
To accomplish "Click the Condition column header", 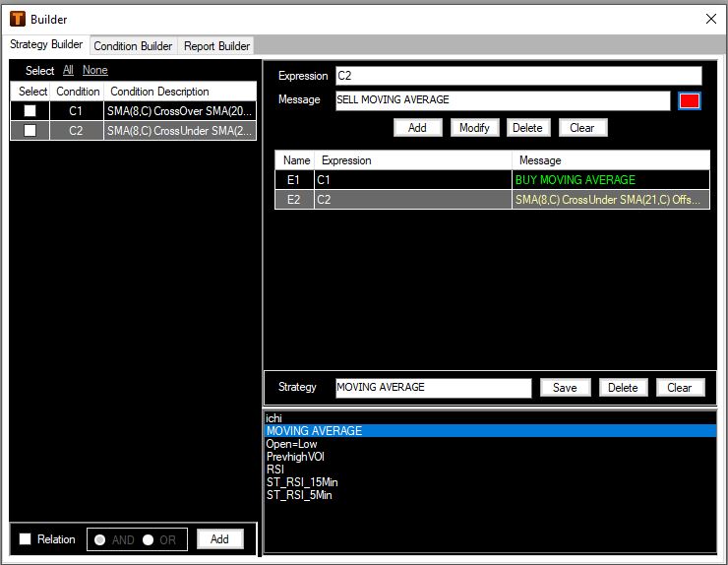I will (x=78, y=92).
